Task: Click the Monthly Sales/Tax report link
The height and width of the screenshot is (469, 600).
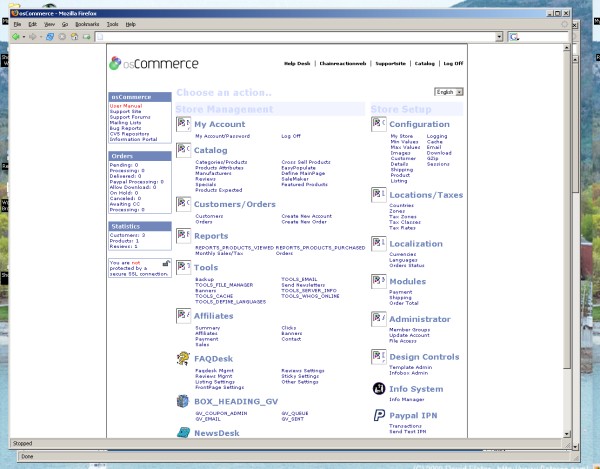Action: click(x=219, y=253)
